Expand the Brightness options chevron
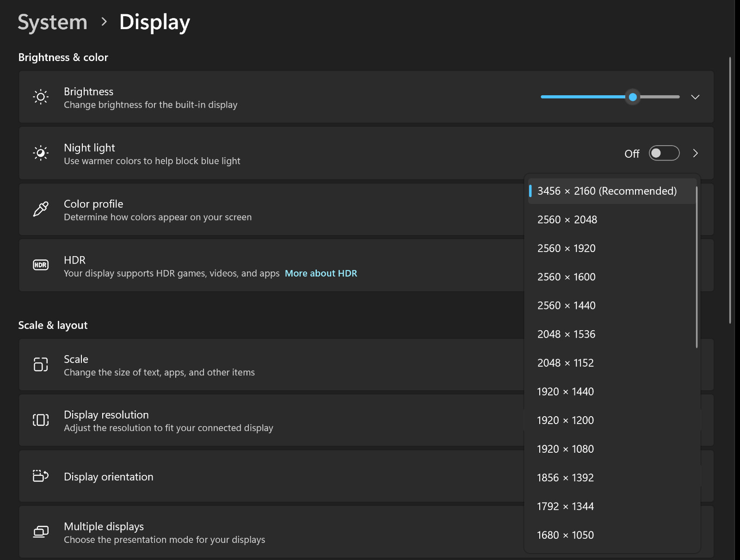This screenshot has height=560, width=740. tap(695, 97)
